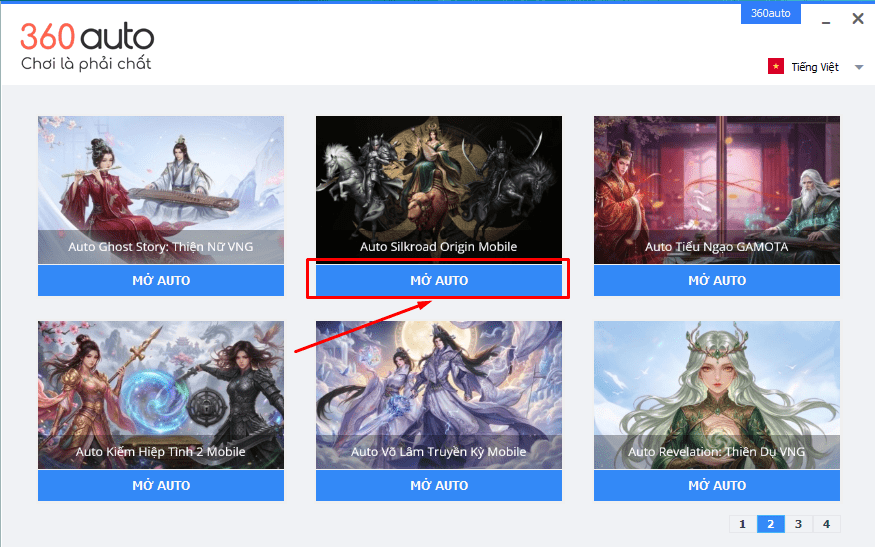Close the 360auto window

tap(858, 19)
